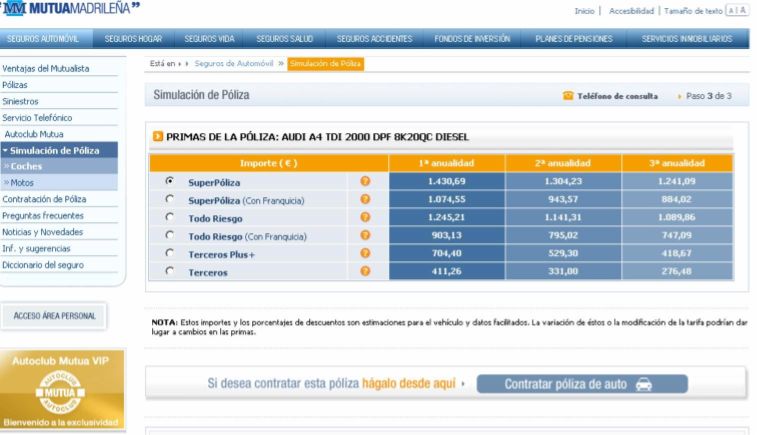The height and width of the screenshot is (435, 757).
Task: Click the 3ª anualidad column header
Action: click(677, 163)
